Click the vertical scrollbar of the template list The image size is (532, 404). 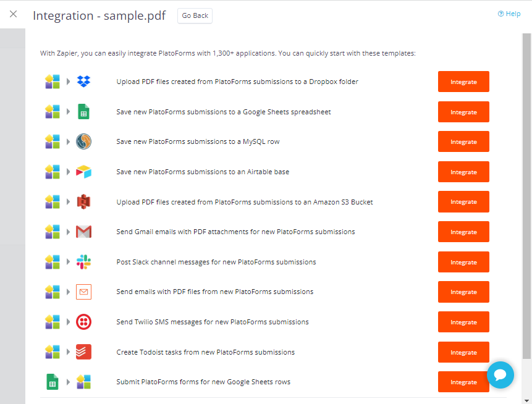click(526, 198)
